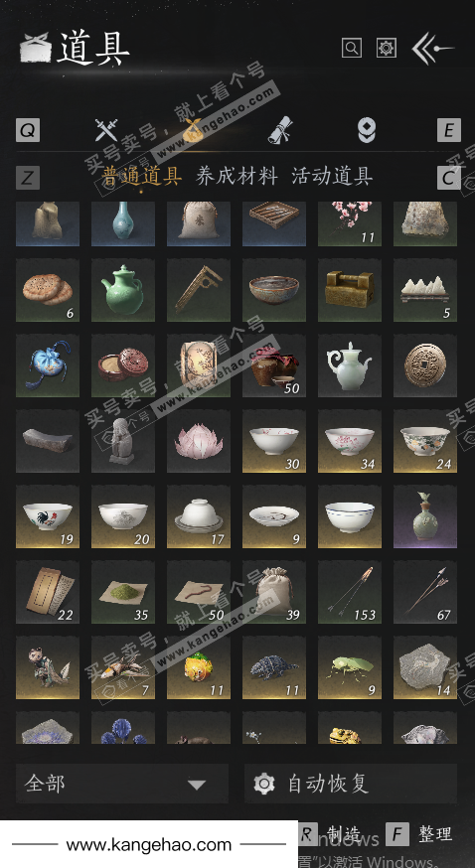The image size is (475, 868).
Task: Select the coin currency category icon
Action: (x=366, y=131)
